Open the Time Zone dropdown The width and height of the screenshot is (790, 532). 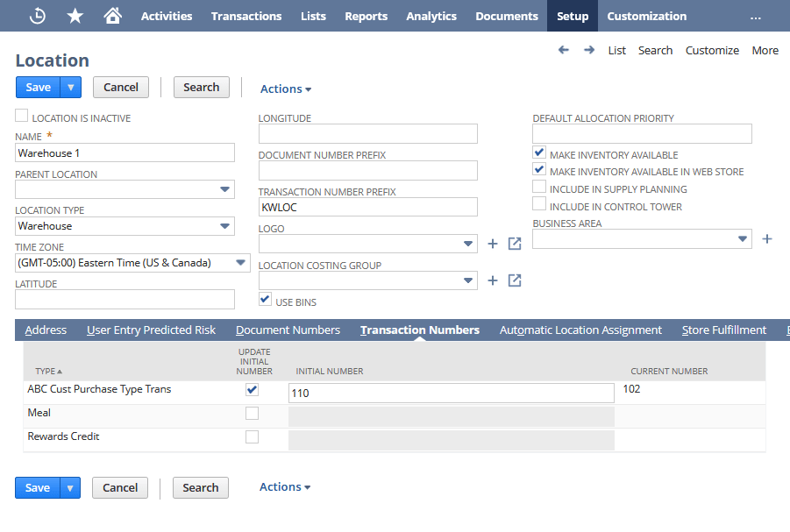[240, 263]
